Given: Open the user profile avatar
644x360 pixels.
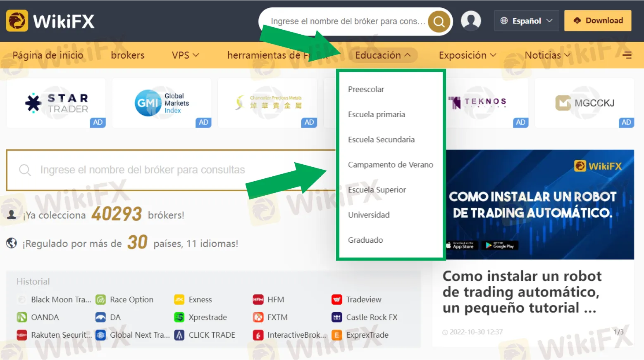Looking at the screenshot, I should point(471,21).
